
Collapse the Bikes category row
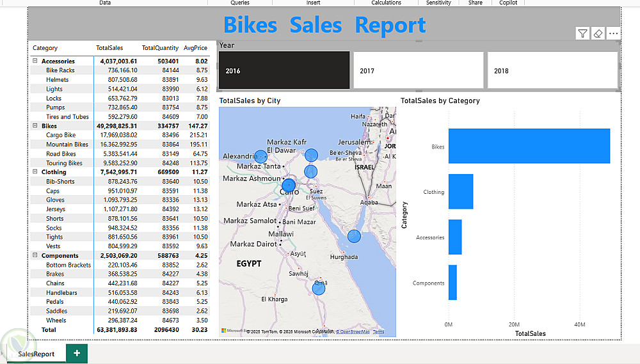tap(35, 126)
